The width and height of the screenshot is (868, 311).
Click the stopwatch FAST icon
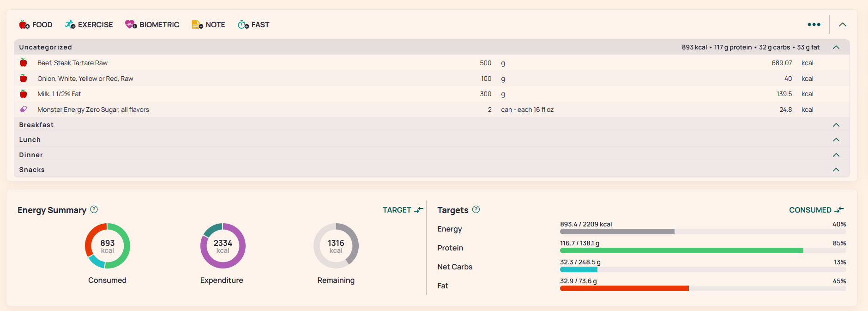click(x=243, y=24)
